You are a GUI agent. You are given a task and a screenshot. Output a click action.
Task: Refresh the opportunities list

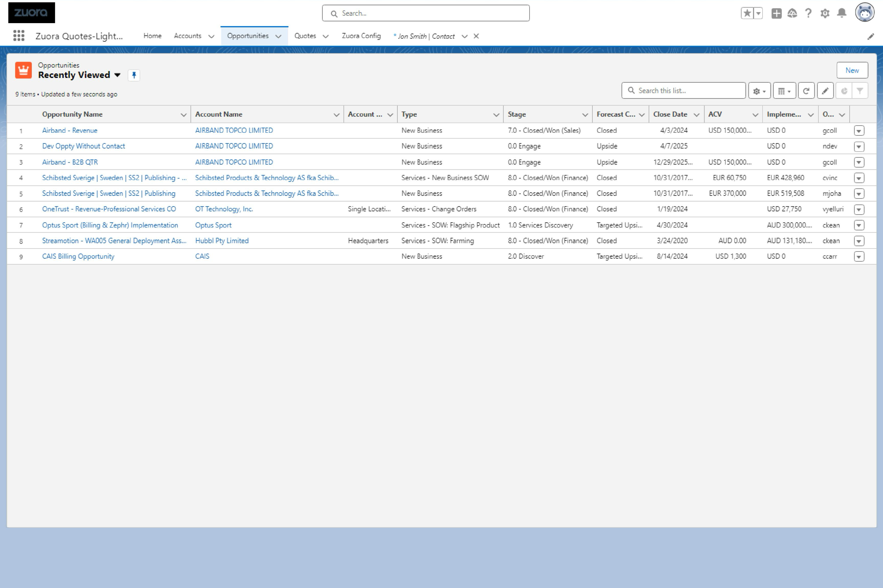(806, 90)
